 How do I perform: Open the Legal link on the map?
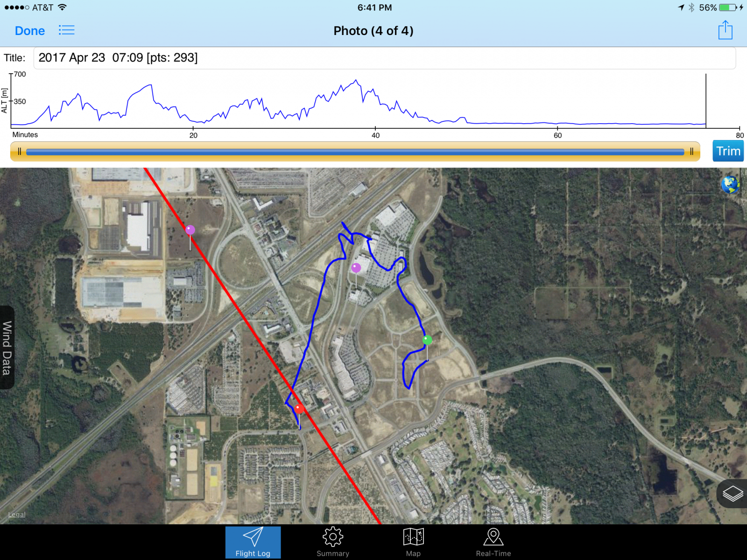coord(17,514)
